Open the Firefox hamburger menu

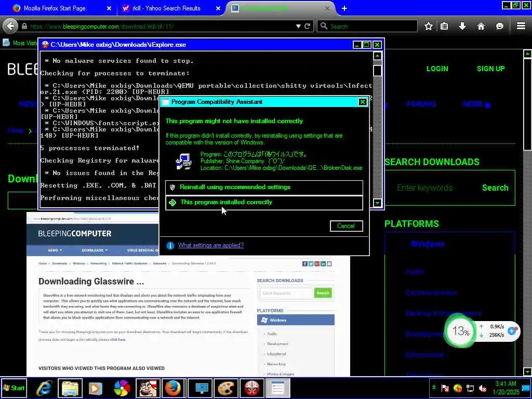pyautogui.click(x=521, y=26)
